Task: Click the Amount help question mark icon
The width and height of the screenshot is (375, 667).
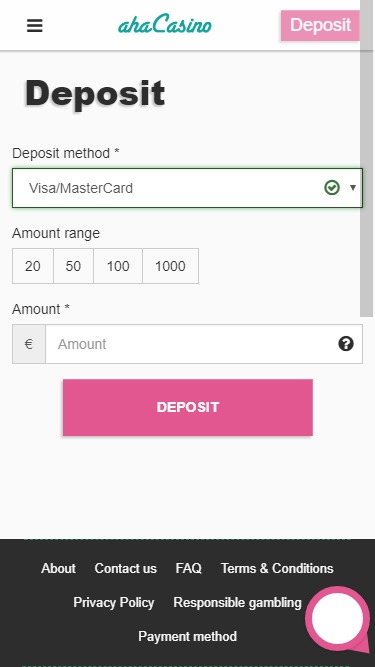Action: (346, 343)
